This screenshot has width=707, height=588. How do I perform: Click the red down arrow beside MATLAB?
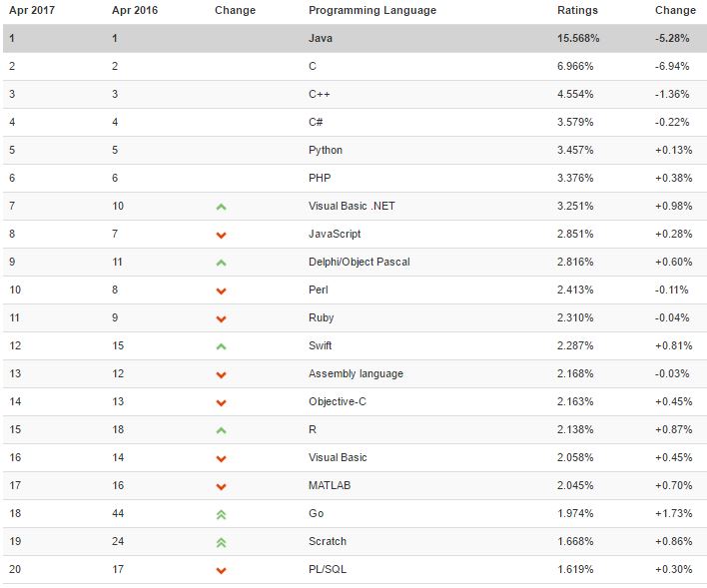point(221,486)
